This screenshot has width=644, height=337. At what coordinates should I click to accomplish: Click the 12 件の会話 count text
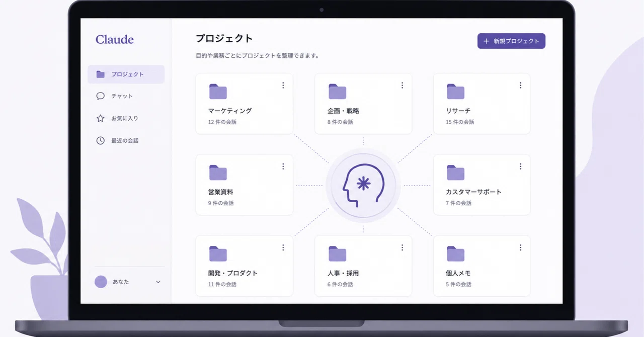[x=222, y=122]
